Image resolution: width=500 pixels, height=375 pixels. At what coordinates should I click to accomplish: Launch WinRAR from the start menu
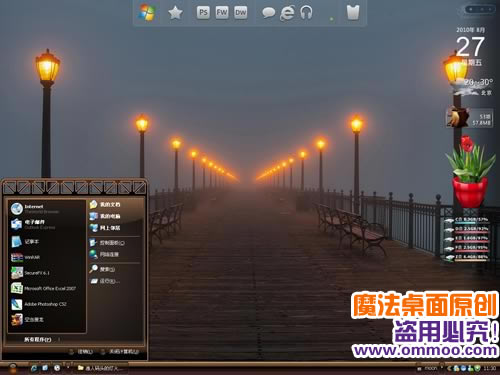pos(47,257)
